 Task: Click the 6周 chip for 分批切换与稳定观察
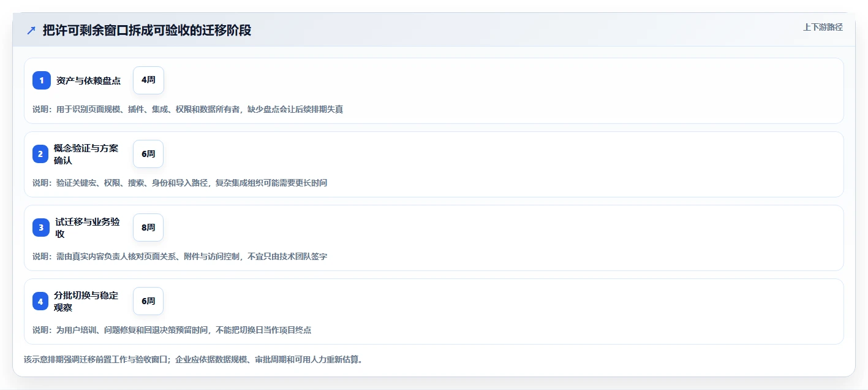pyautogui.click(x=148, y=301)
